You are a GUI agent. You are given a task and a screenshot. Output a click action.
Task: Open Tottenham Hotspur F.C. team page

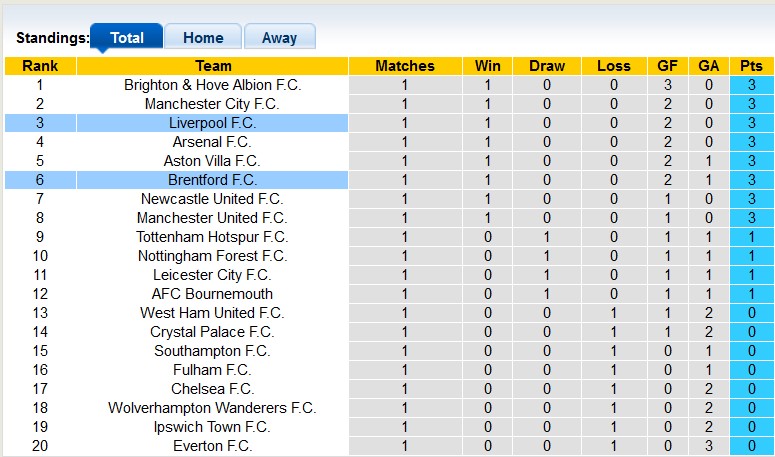point(212,237)
